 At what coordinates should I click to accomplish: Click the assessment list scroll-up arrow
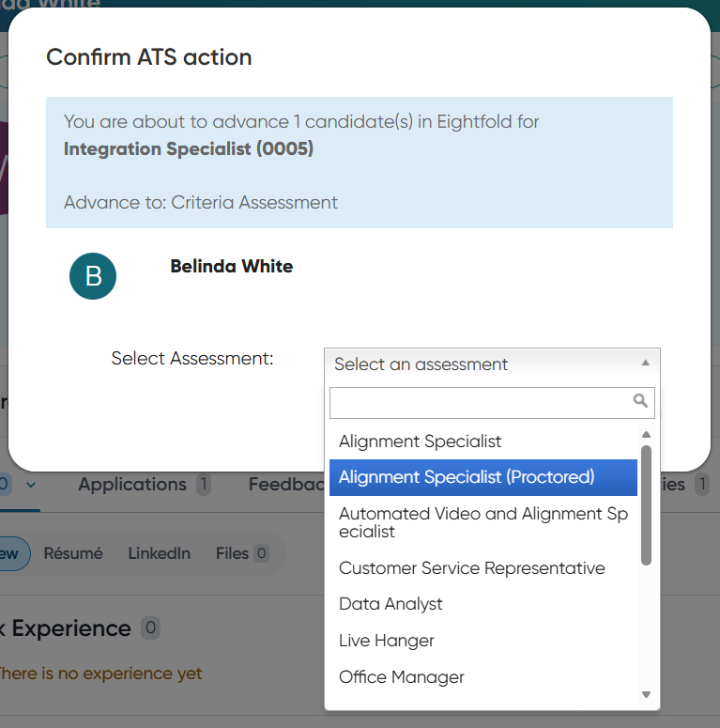coord(646,434)
